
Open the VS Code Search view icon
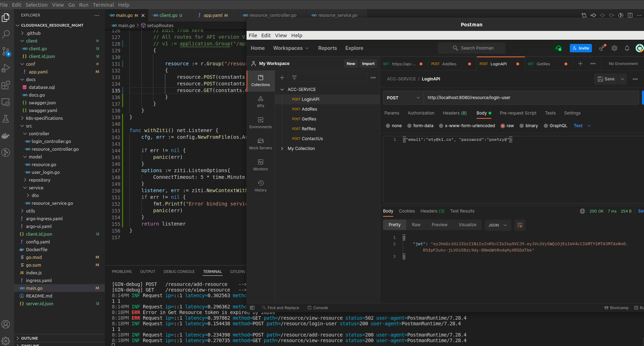point(6,34)
